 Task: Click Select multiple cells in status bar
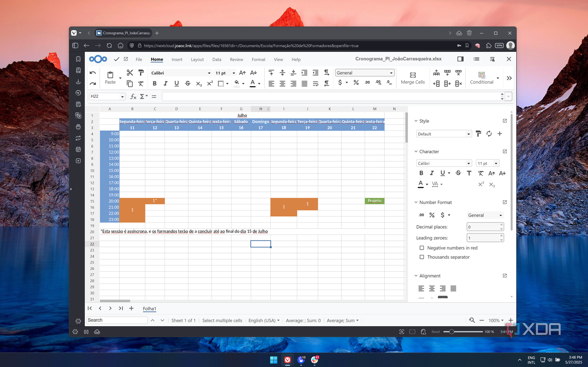click(x=222, y=320)
